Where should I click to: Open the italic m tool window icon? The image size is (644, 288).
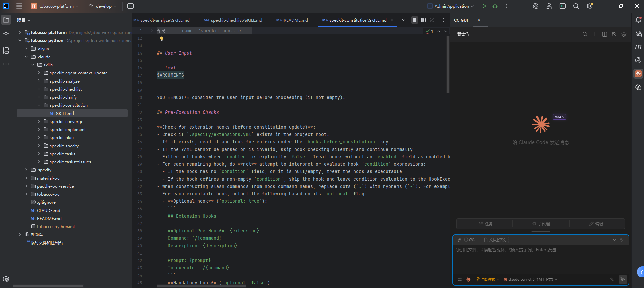click(638, 47)
